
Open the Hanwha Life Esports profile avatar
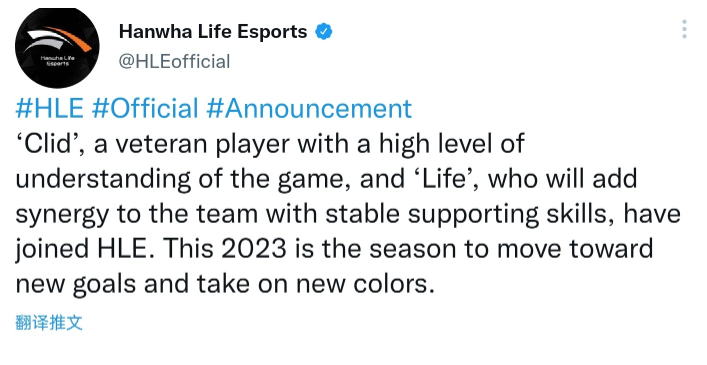[x=57, y=47]
